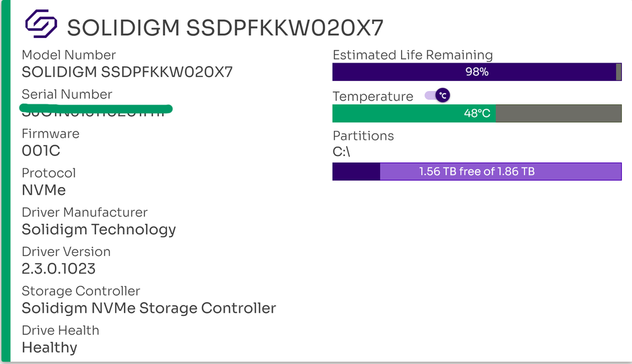Click the NVMe protocol value
Viewport: 632px width, 364px height.
click(44, 190)
